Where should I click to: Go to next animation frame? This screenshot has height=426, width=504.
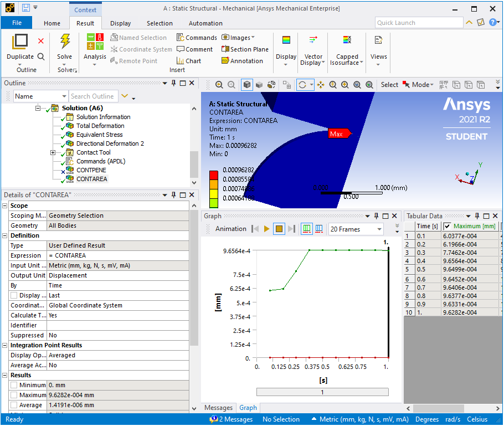point(291,229)
